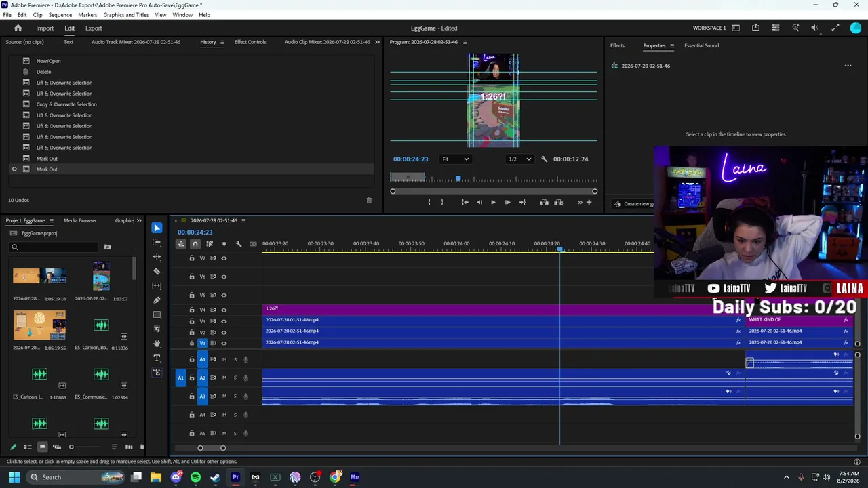
Task: Toggle visibility of track V1
Action: click(x=224, y=343)
